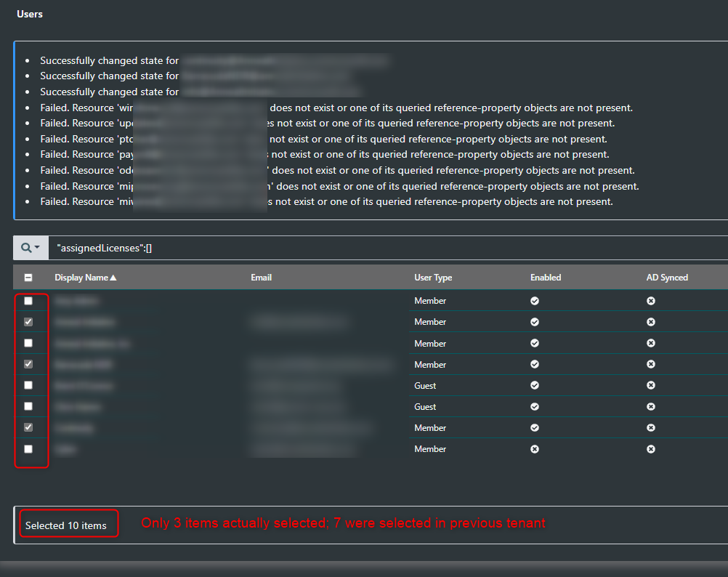Uncheck the second row's selected checkbox
This screenshot has height=577, width=728.
tap(28, 321)
